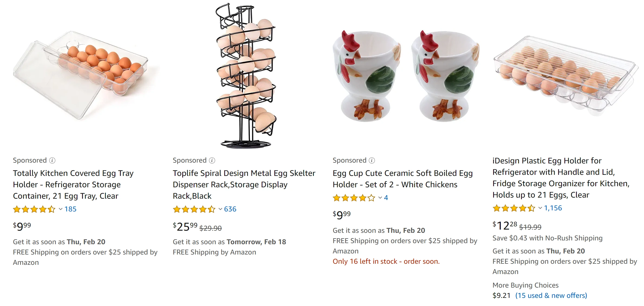Open the 1,156 reviews count link
This screenshot has width=644, height=306.
553,208
